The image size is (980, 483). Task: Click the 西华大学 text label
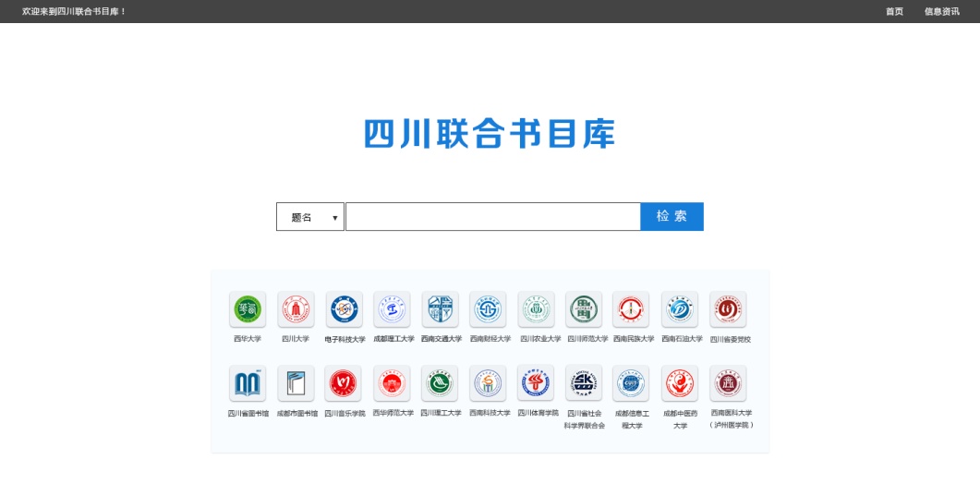tap(248, 339)
